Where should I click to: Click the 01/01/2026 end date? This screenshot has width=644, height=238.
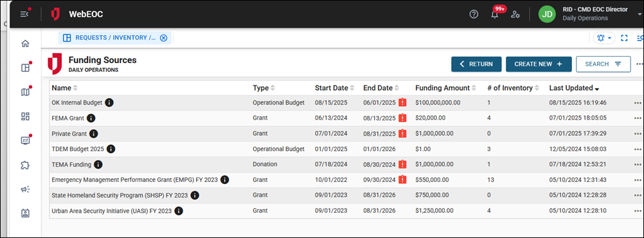[379, 149]
